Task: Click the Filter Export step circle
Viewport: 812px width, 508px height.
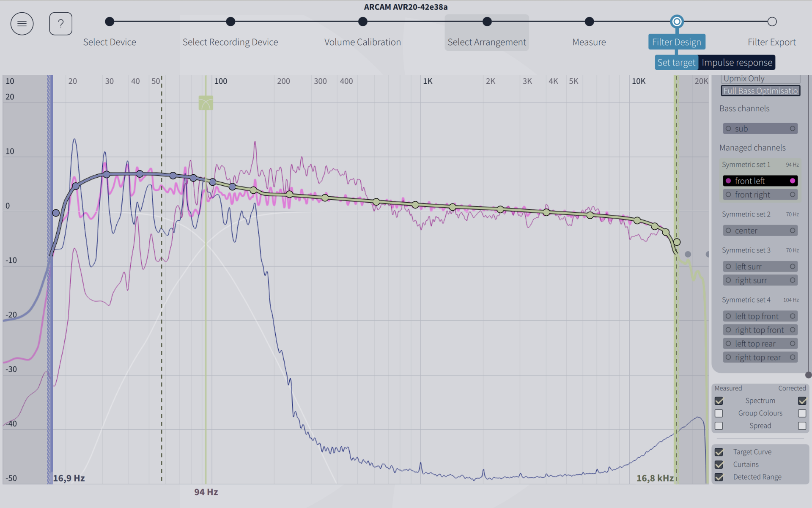Action: coord(772,22)
